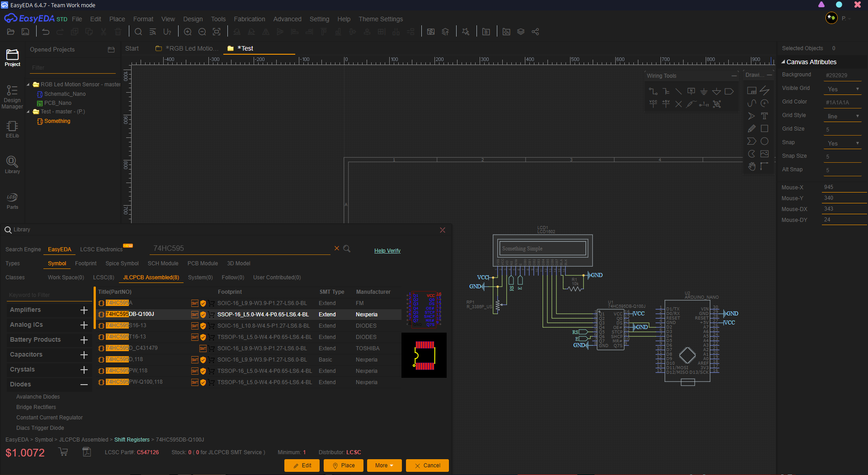This screenshot has width=868, height=475.
Task: Expand the Analog ICs category
Action: point(84,325)
